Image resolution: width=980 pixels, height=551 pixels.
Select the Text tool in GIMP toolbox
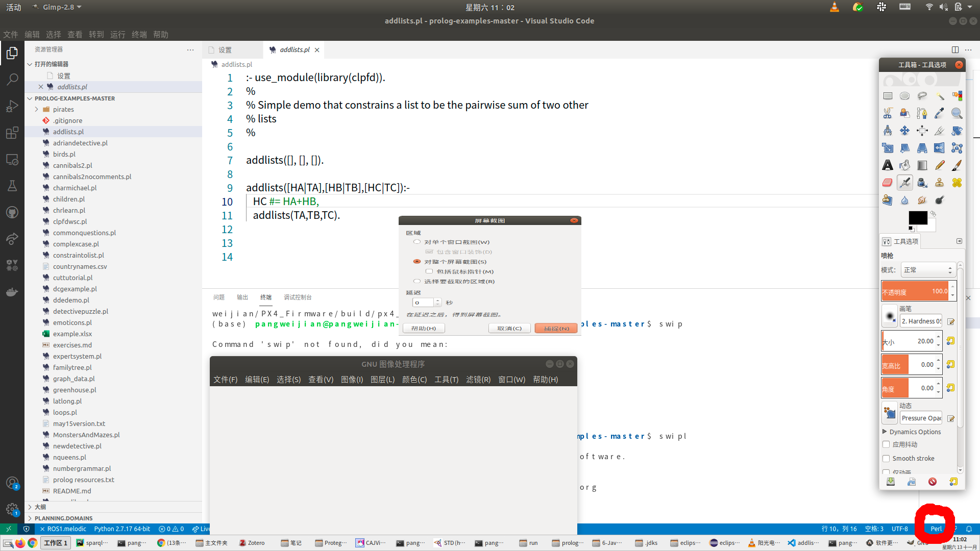click(x=888, y=165)
